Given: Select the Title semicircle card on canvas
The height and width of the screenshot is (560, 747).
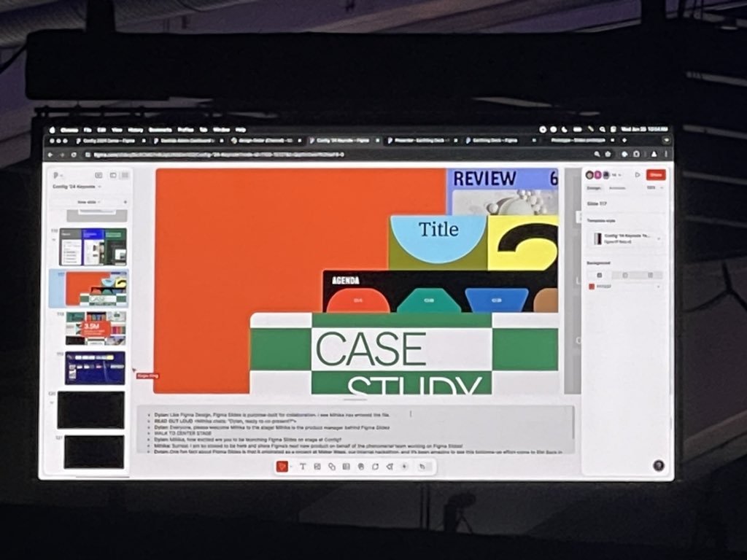Looking at the screenshot, I should (438, 242).
